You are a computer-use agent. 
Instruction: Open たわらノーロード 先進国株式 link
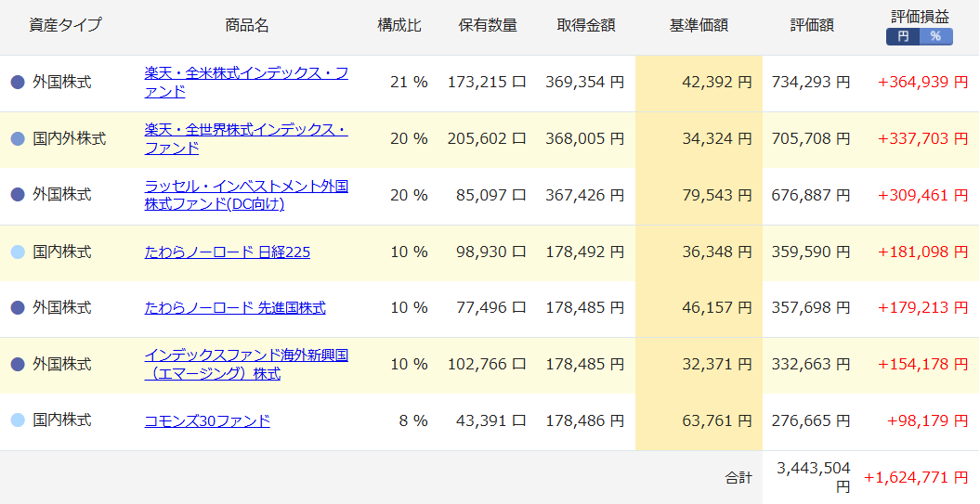[235, 308]
